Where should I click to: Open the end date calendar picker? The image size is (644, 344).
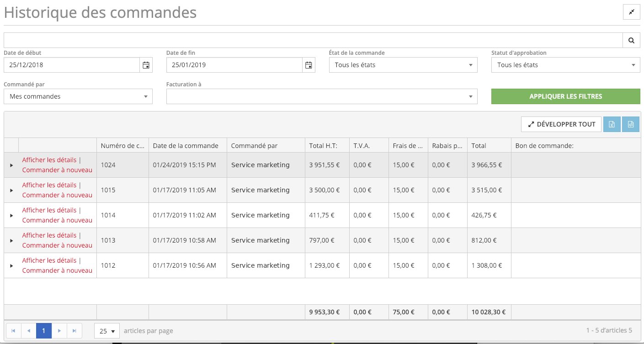(x=309, y=65)
